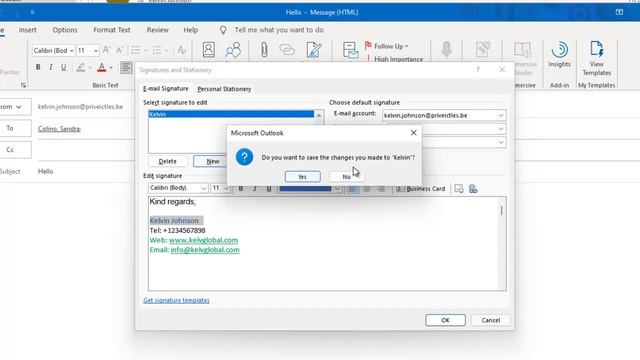This screenshot has width=640, height=360.
Task: Click the insert picture icon in editor
Action: point(459,189)
